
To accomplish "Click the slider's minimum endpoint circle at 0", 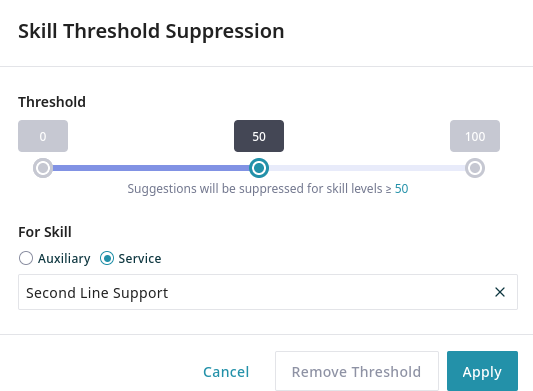I will (x=43, y=168).
